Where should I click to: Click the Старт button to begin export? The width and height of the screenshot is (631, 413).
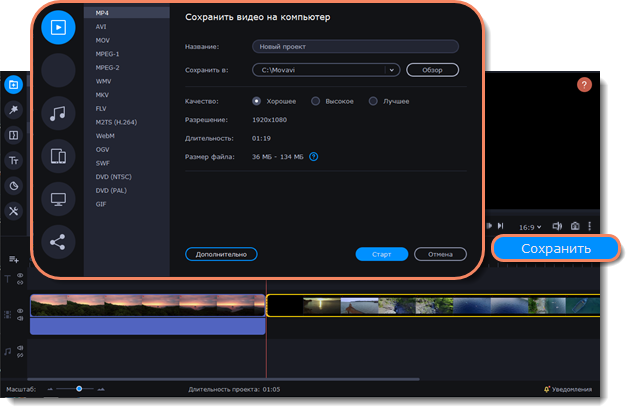tap(381, 254)
